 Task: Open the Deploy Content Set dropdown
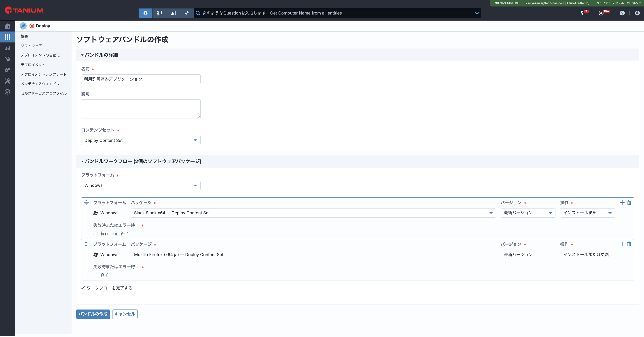point(140,140)
